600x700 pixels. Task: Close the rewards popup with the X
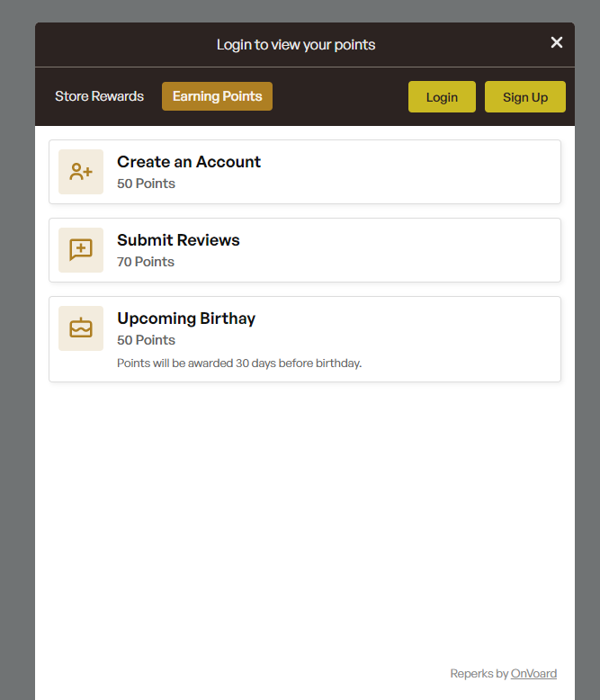pos(556,43)
